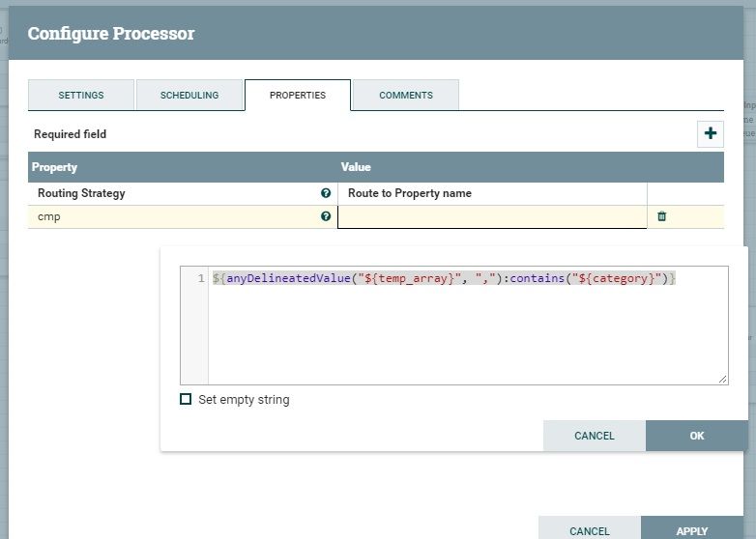
Task: Go to the Comments tab
Action: 406,96
